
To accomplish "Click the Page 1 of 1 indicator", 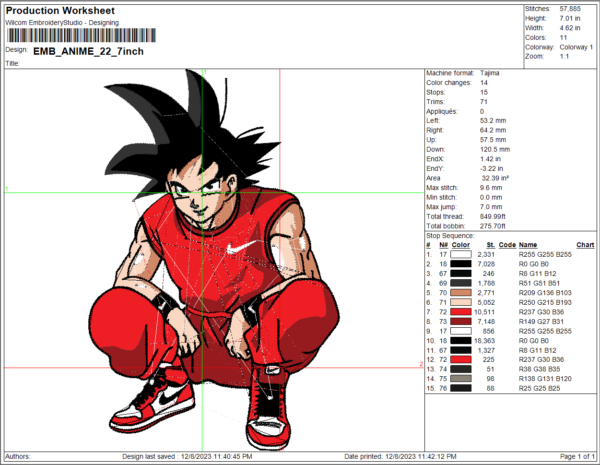I will 577,457.
